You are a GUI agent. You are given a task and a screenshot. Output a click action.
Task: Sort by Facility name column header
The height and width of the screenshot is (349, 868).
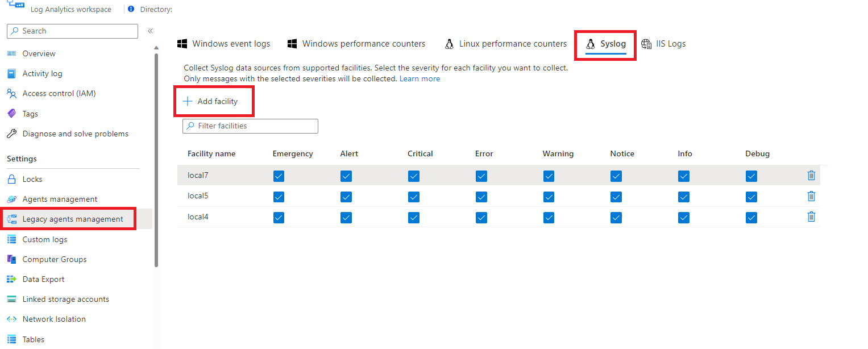tap(211, 153)
